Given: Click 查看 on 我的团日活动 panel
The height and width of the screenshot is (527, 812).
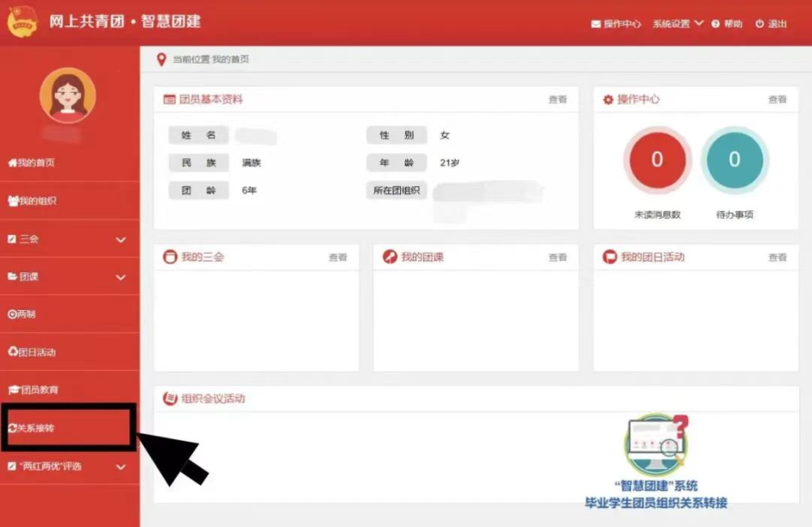Looking at the screenshot, I should click(x=778, y=256).
